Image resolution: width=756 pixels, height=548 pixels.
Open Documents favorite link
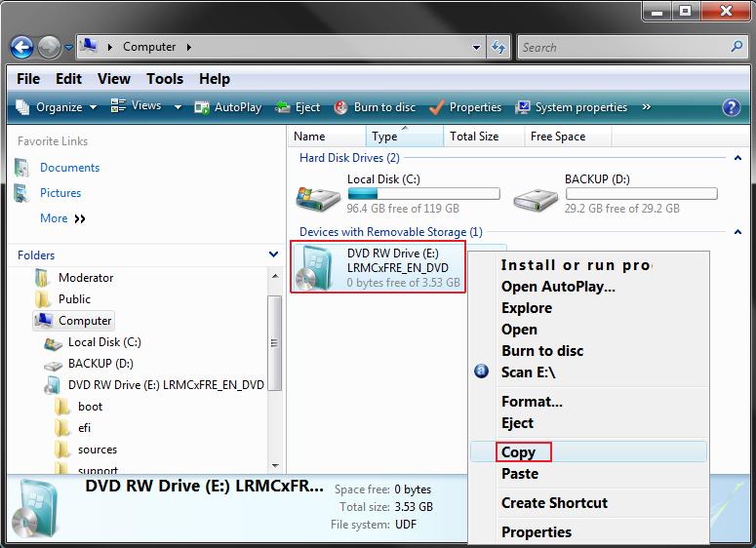[x=69, y=168]
